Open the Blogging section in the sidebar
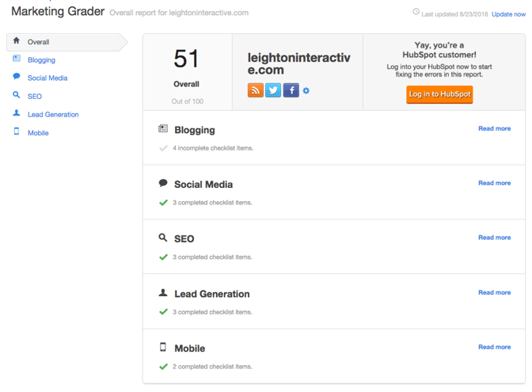Screen dimensions: 532x392 point(41,60)
